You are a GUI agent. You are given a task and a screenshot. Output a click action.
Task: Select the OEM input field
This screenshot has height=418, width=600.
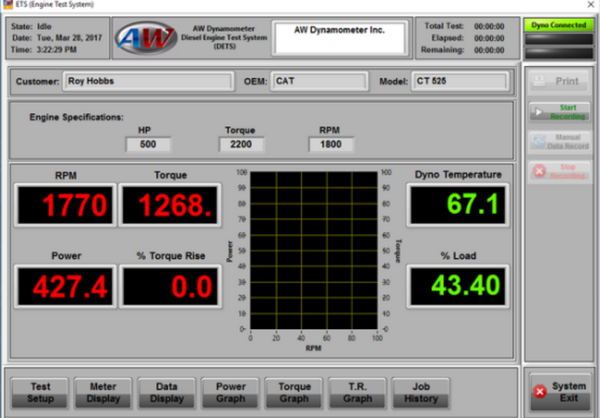pos(317,81)
